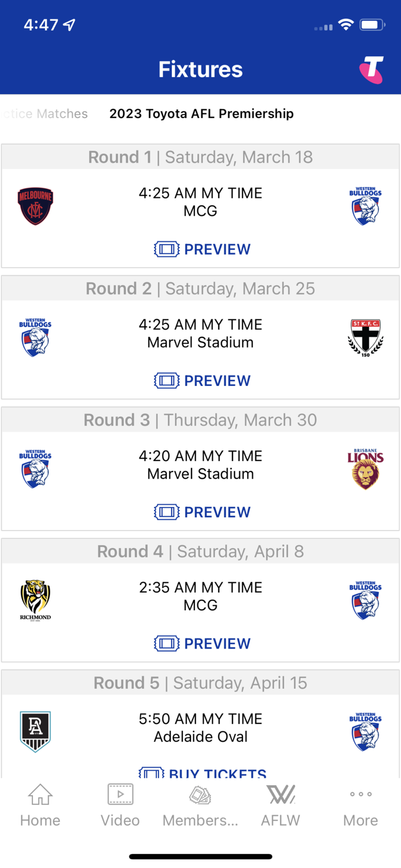Select the Port Adelaide club badge

(x=35, y=731)
